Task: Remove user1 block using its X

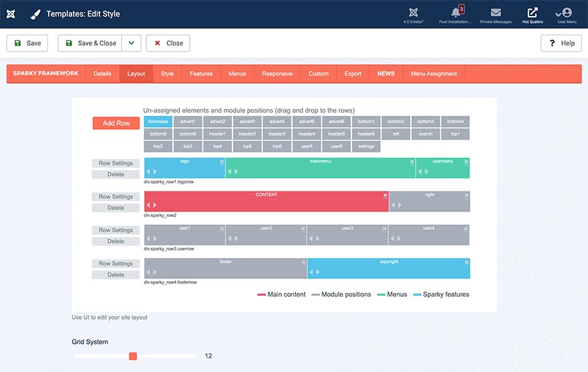Action: (222, 229)
